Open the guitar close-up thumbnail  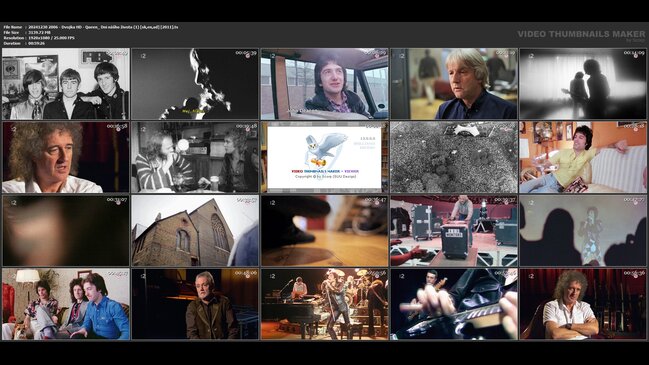[x=454, y=304]
